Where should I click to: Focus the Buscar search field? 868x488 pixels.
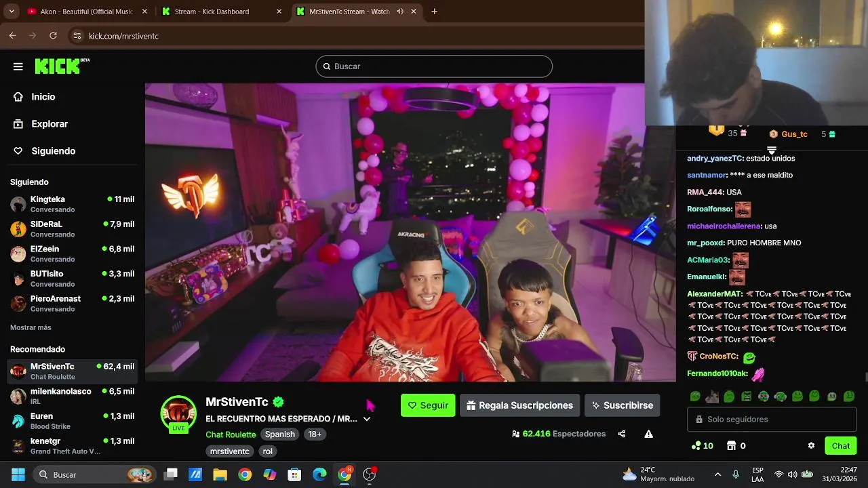click(434, 66)
